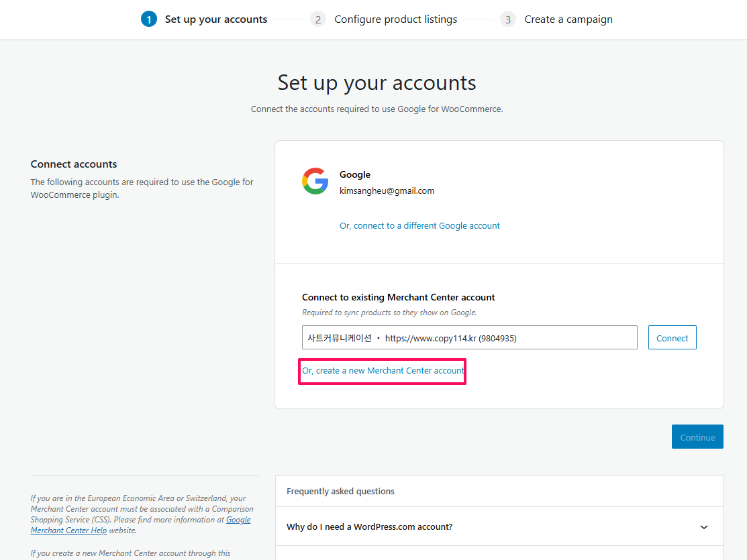The width and height of the screenshot is (747, 560).
Task: Click the step 2 numbered circle
Action: pos(318,19)
